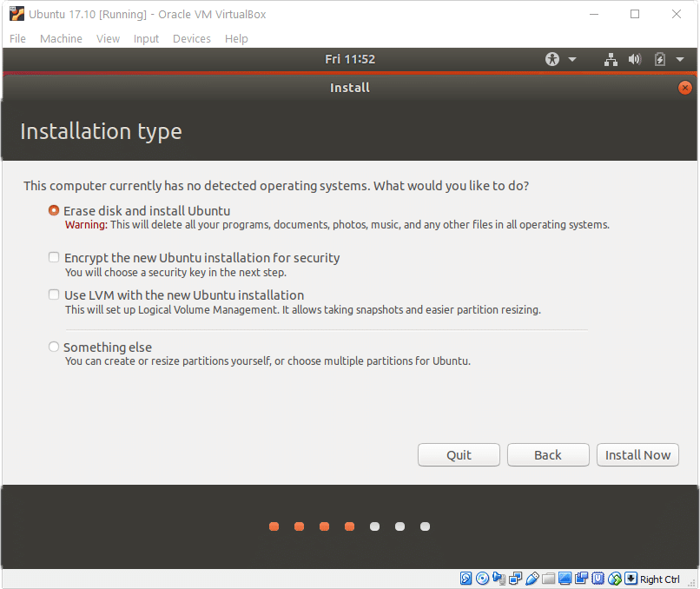Click the Install Now button

click(637, 454)
